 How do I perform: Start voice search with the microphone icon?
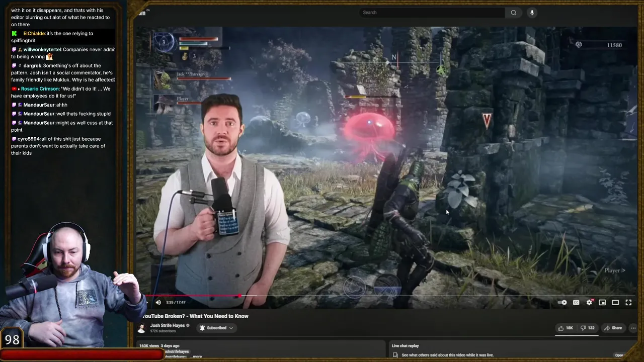coord(532,13)
